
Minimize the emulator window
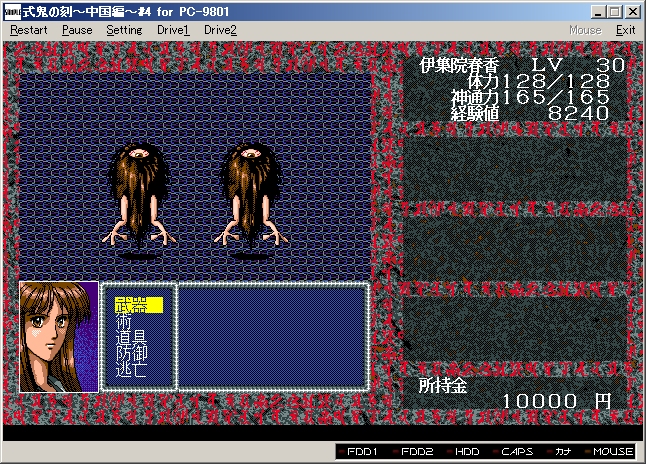tap(598, 12)
